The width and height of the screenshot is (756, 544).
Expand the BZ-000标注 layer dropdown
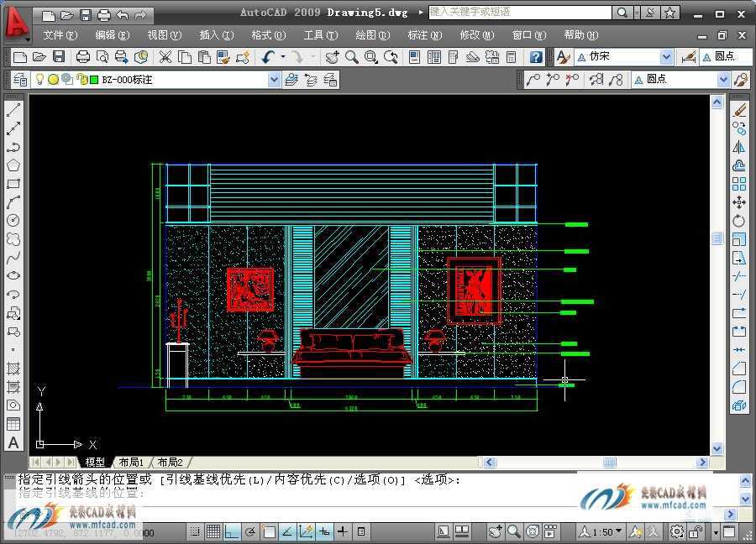tap(274, 80)
